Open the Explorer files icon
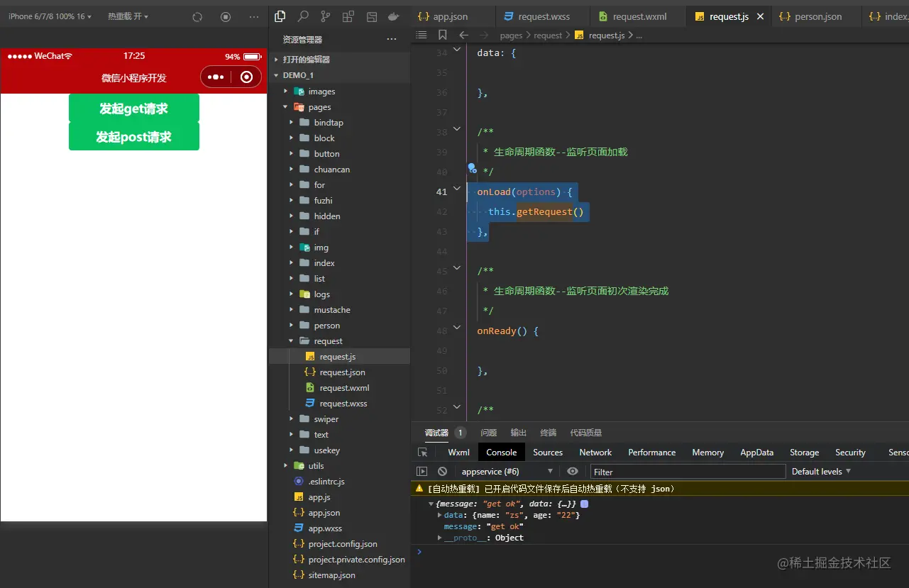Viewport: 909px width, 588px height. pyautogui.click(x=280, y=16)
